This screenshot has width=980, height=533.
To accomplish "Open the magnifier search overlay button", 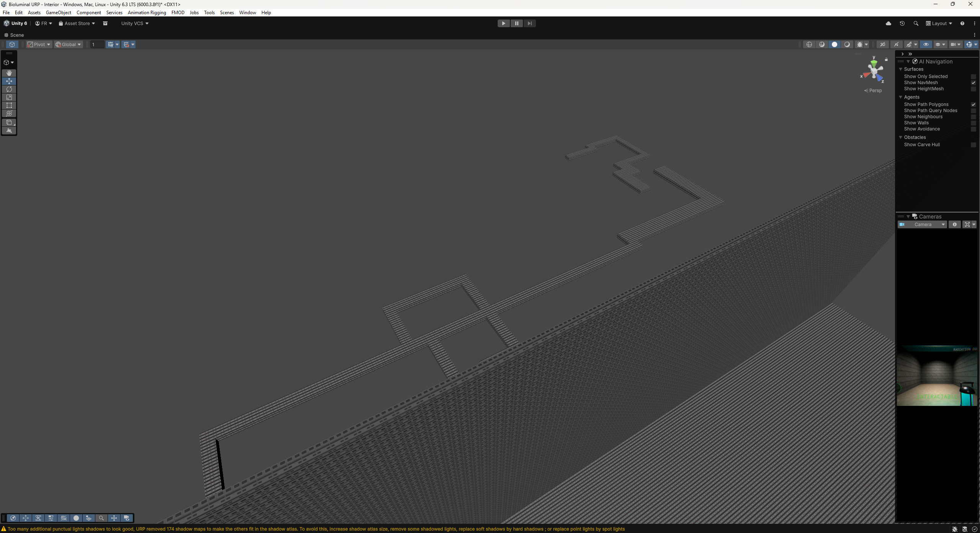I will 101,518.
